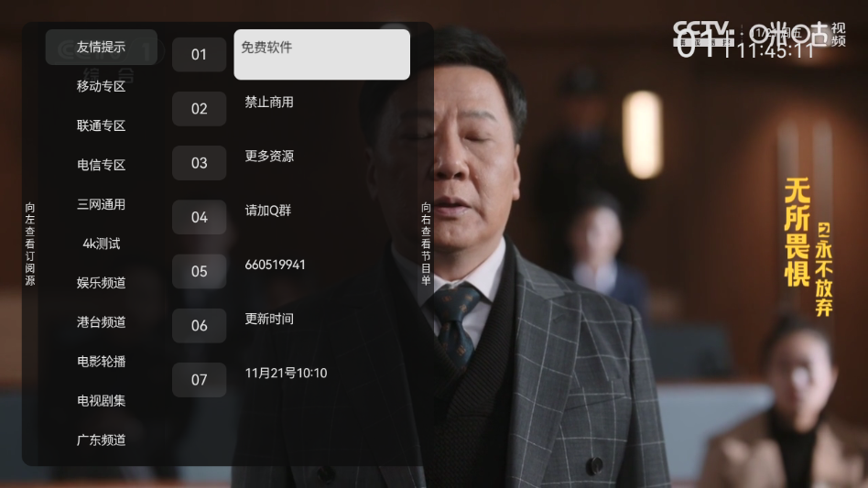Open the 移动专区 category
868x488 pixels.
[x=102, y=86]
